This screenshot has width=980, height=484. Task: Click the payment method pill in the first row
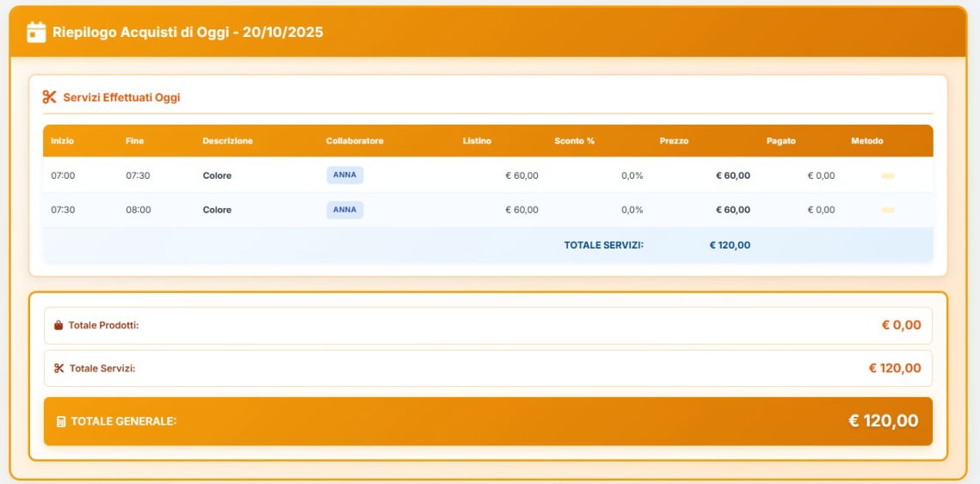coord(888,175)
